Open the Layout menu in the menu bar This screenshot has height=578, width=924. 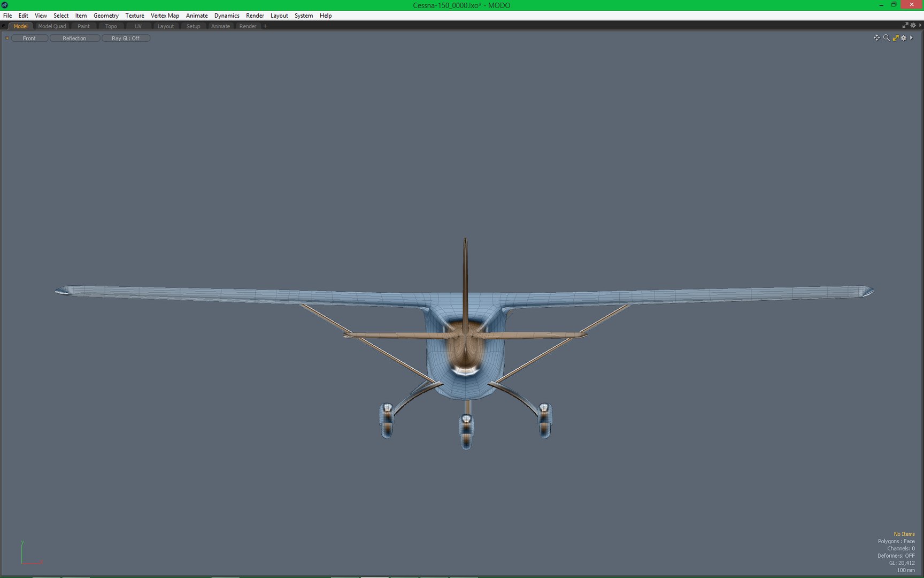(279, 16)
